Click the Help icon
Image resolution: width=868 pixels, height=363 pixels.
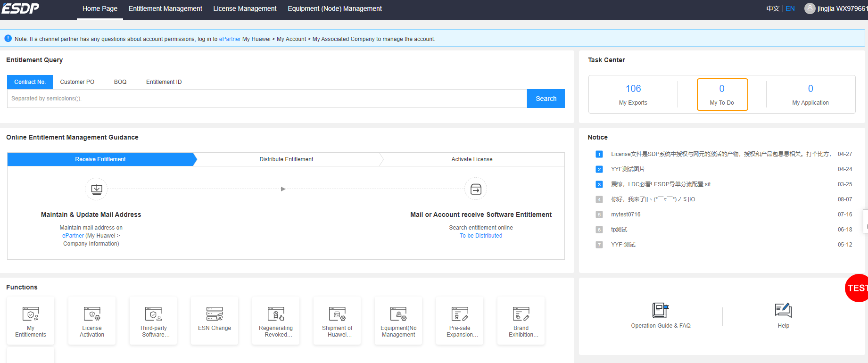[783, 311]
